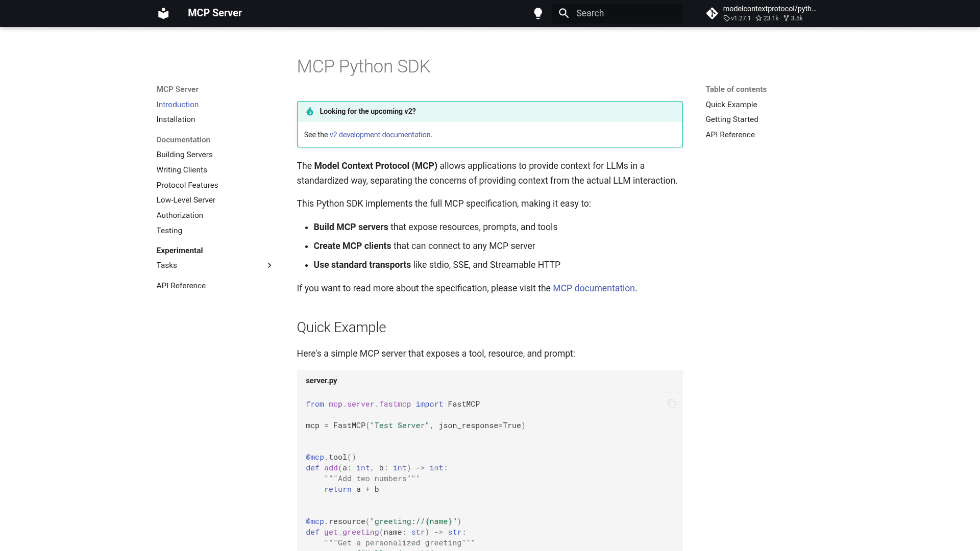Screen dimensions: 980x551
Task: Click the Experimental sidebar section label
Action: (x=180, y=251)
